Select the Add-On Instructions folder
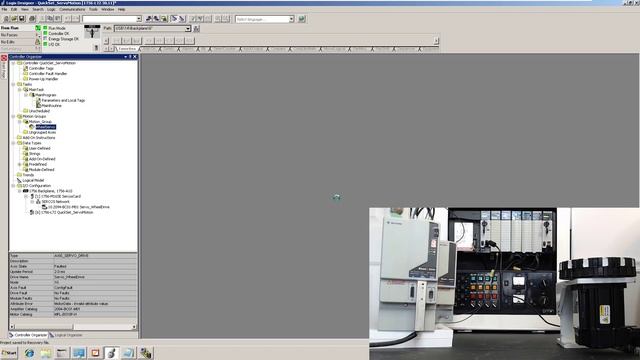Viewport: 640px width, 360px height. click(39, 138)
